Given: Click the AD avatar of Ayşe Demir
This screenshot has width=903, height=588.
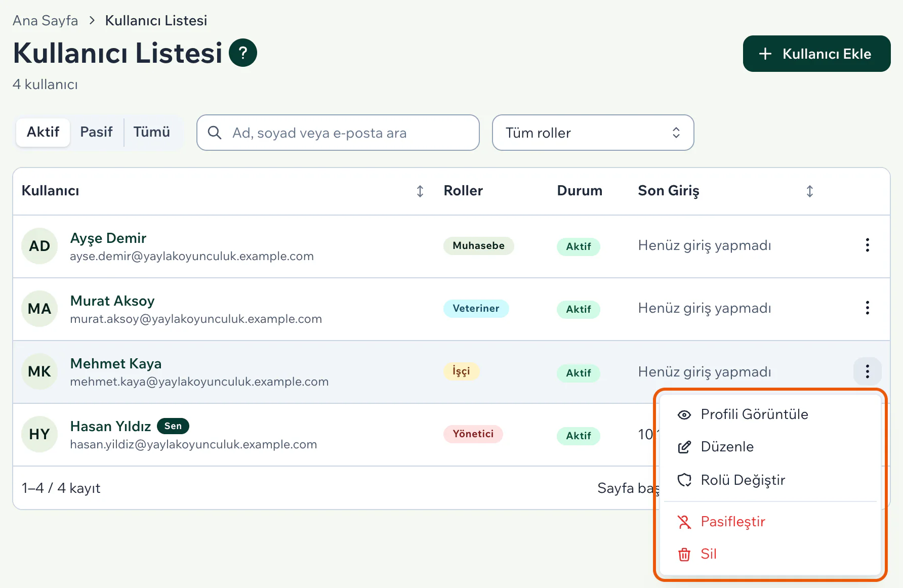Looking at the screenshot, I should point(39,246).
